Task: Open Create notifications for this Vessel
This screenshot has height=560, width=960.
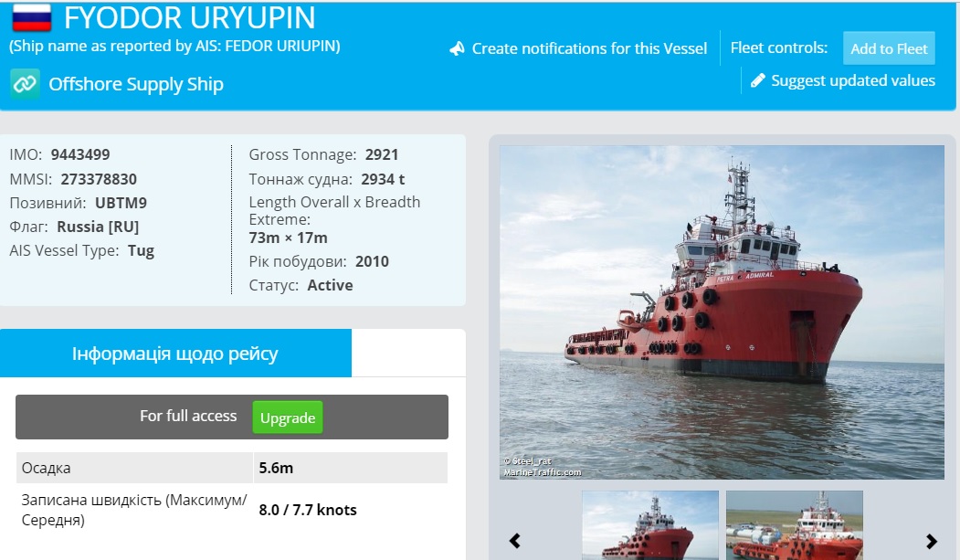Action: 589,48
